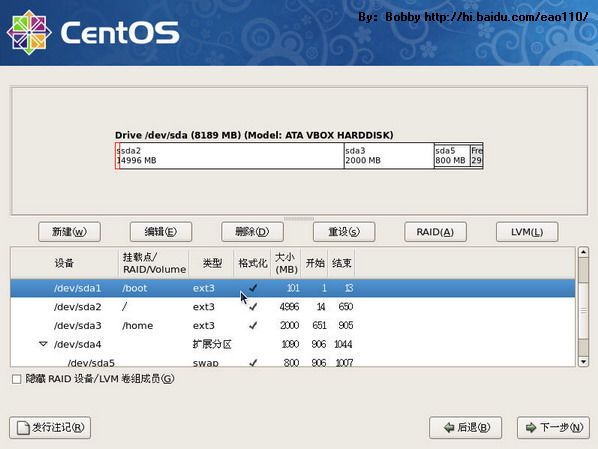Click the 新建(W) new partition button
This screenshot has height=449, width=598.
click(x=69, y=232)
